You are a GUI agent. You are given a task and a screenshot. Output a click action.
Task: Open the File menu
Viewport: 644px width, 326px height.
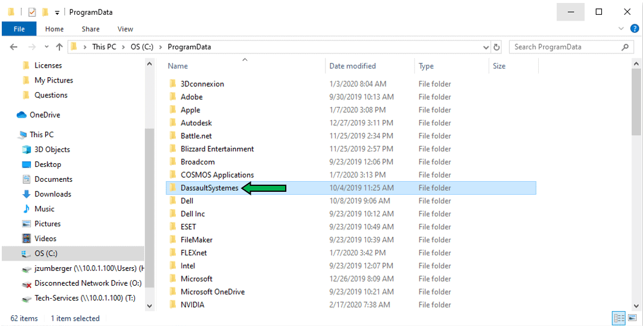click(x=19, y=29)
